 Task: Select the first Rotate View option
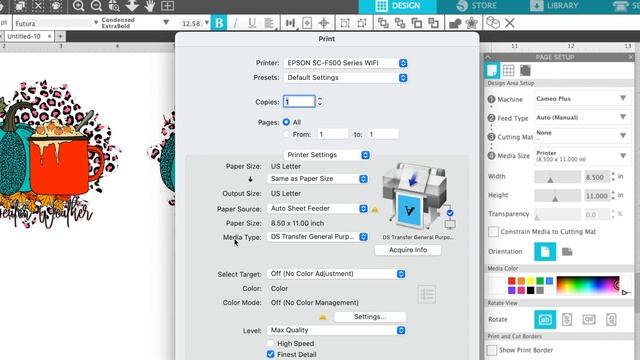(545, 319)
